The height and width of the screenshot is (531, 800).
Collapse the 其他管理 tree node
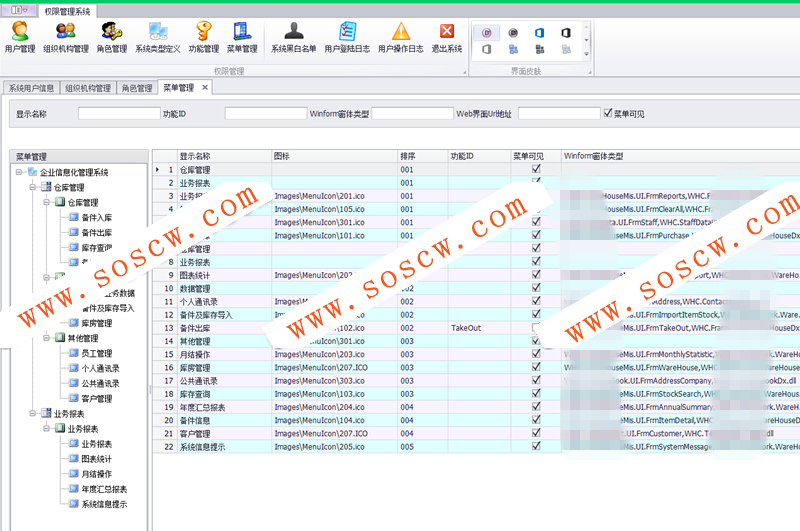(46, 338)
